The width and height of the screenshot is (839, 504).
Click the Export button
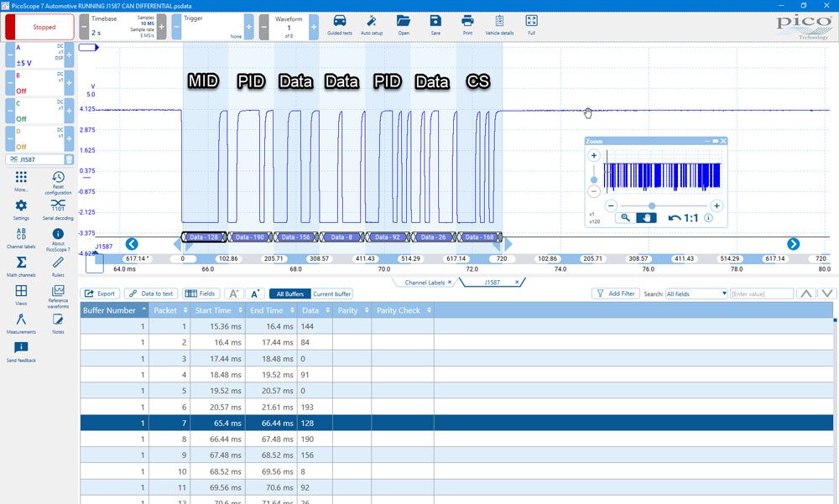pyautogui.click(x=100, y=294)
